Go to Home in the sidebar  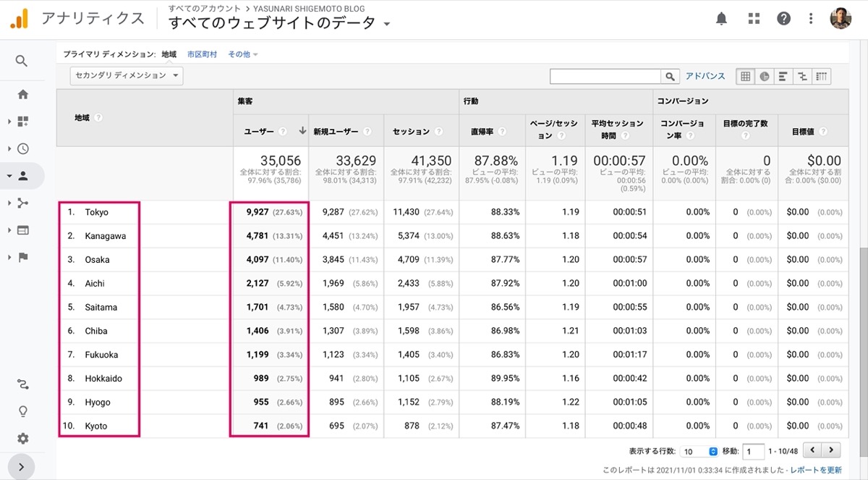22,94
